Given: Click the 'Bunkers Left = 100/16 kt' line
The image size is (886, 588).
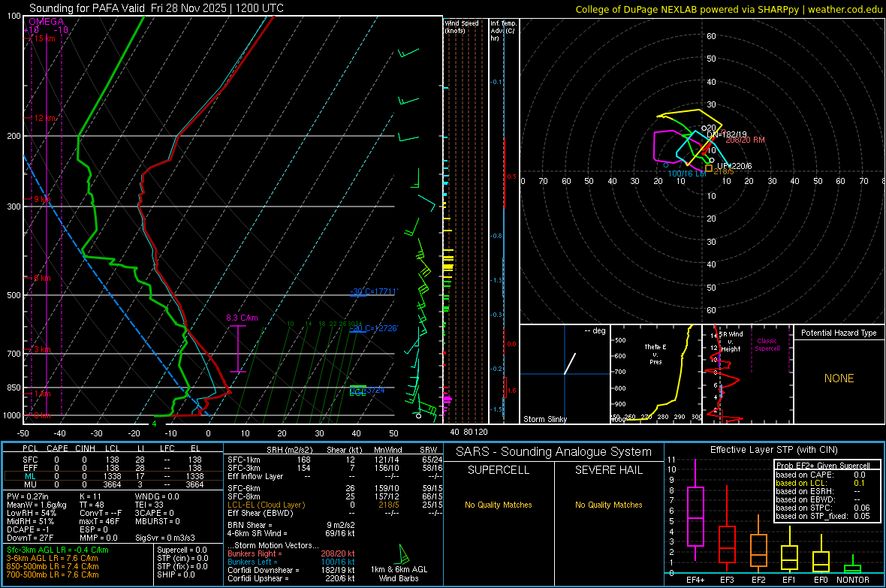Looking at the screenshot, I should point(291,562).
